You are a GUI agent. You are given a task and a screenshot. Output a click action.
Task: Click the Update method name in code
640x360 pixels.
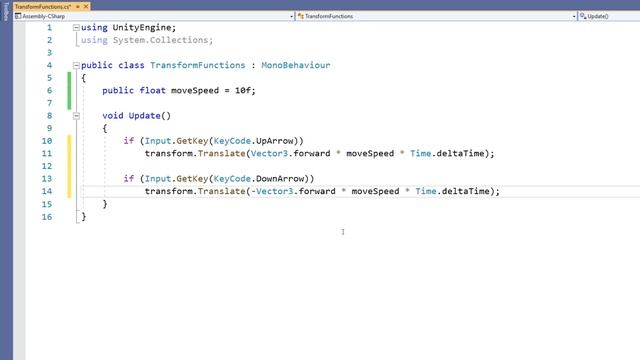tap(144, 116)
